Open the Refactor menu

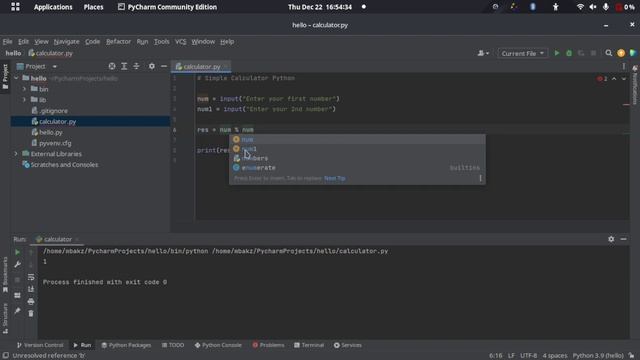(118, 41)
